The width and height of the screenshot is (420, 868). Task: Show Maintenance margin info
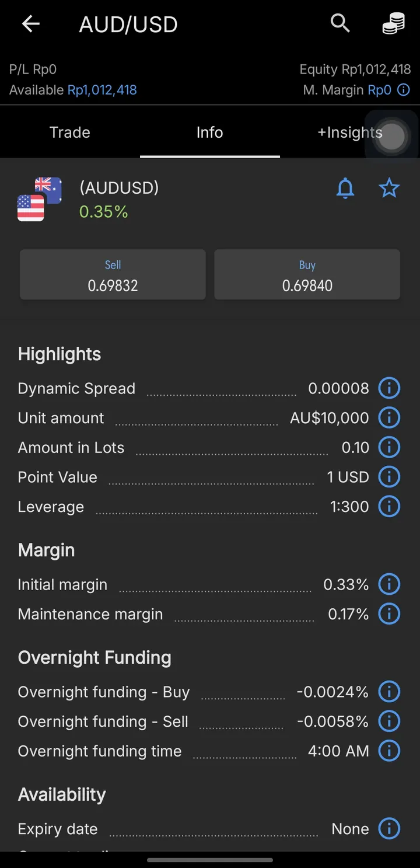[x=389, y=614]
